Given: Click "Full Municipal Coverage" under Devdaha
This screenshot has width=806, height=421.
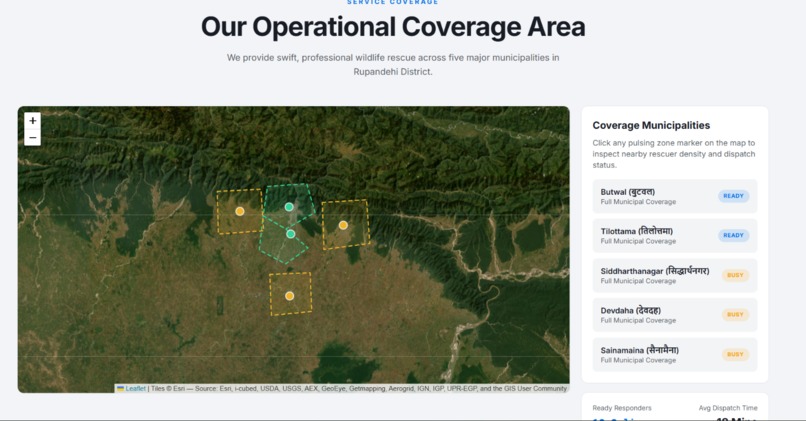Looking at the screenshot, I should (638, 320).
